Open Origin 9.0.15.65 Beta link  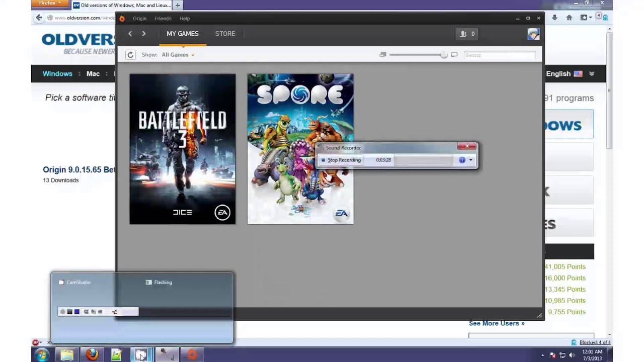click(x=79, y=170)
